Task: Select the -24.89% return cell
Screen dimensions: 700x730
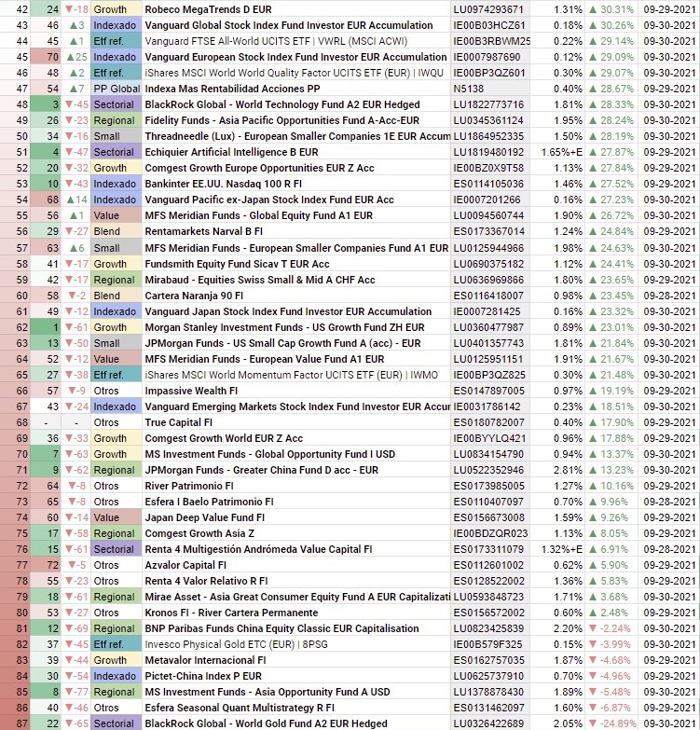Action: 611,723
